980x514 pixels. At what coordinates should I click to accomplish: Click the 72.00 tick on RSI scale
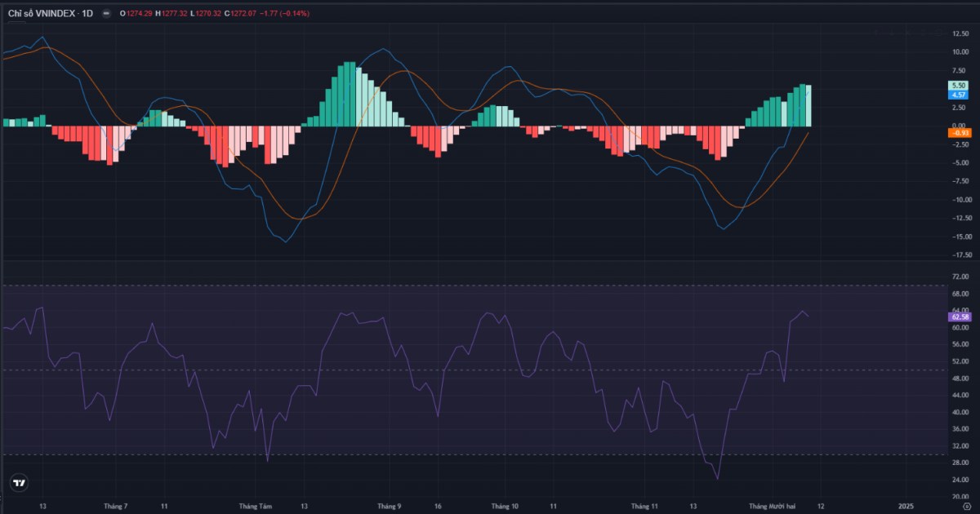[960, 277]
